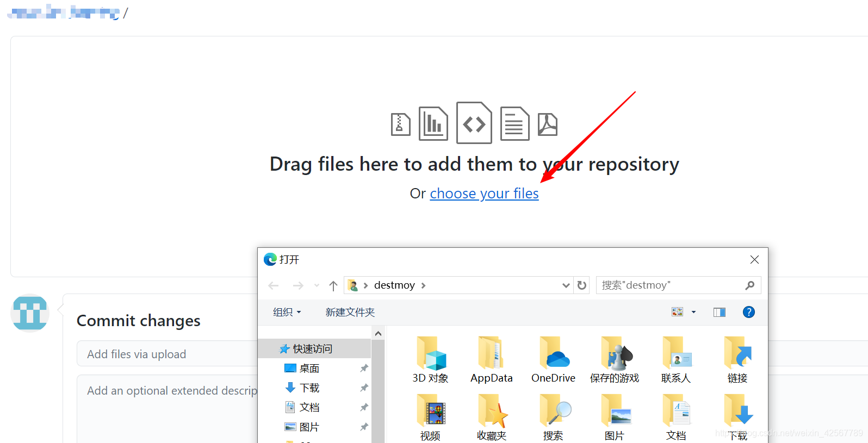Screen dimensions: 868x443
Task: Open the AppData folder
Action: [x=492, y=360]
